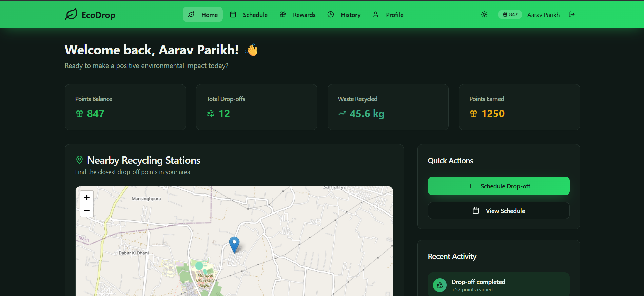Select the blue map location marker

pyautogui.click(x=234, y=244)
